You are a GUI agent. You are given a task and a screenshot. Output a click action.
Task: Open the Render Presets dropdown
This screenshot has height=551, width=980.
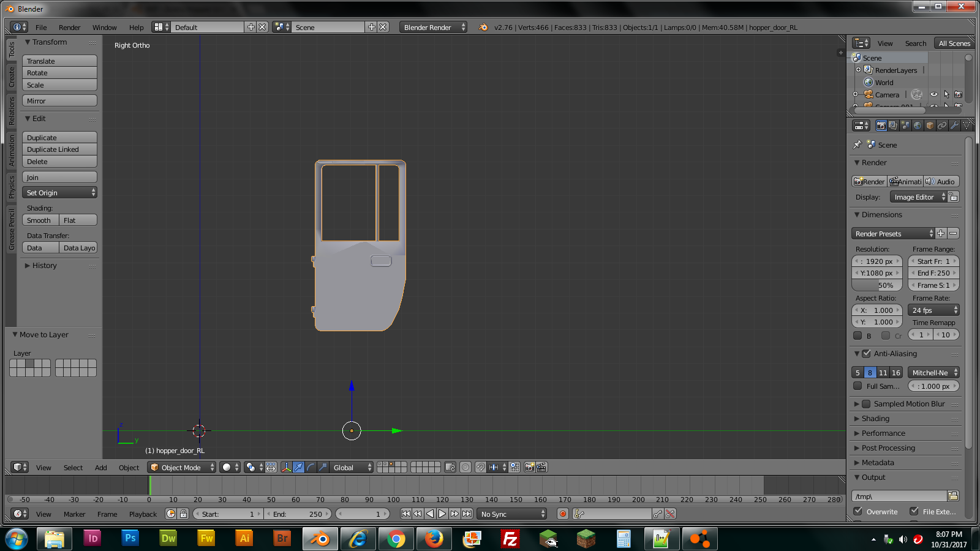tap(892, 234)
